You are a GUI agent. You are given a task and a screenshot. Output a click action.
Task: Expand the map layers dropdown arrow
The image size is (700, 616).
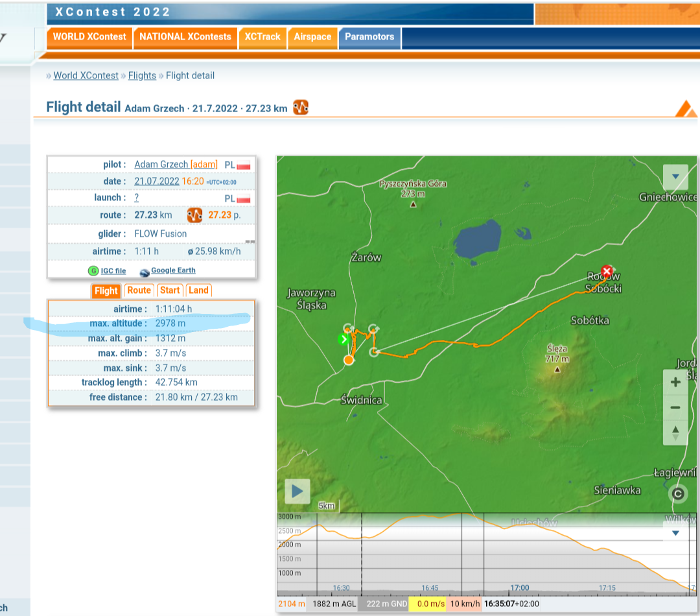[x=675, y=176]
